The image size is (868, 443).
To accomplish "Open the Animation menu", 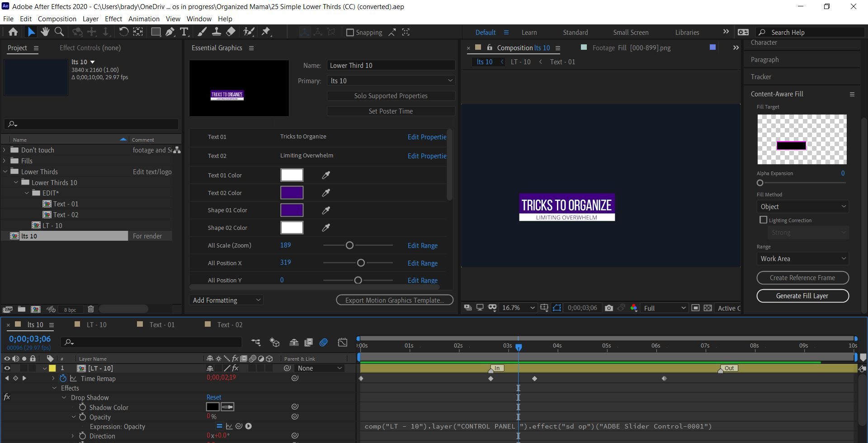I will pyautogui.click(x=144, y=19).
